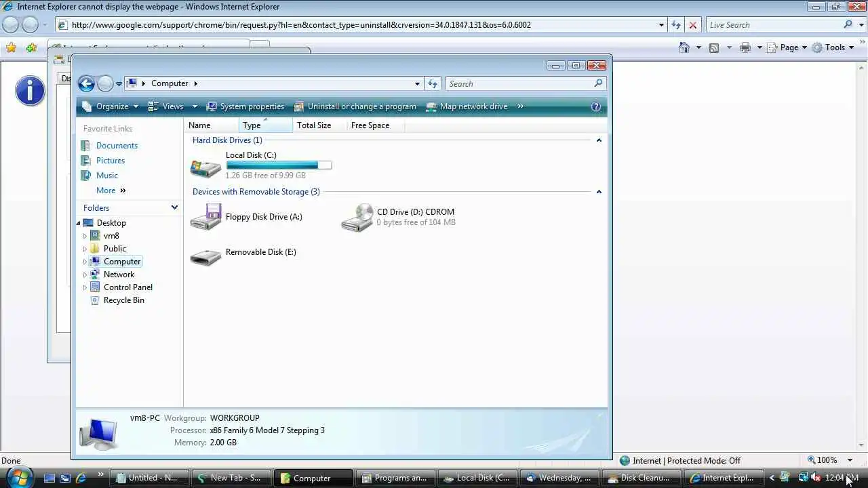Image resolution: width=868 pixels, height=488 pixels.
Task: Click the search magnifier in explorer window
Action: coord(598,83)
